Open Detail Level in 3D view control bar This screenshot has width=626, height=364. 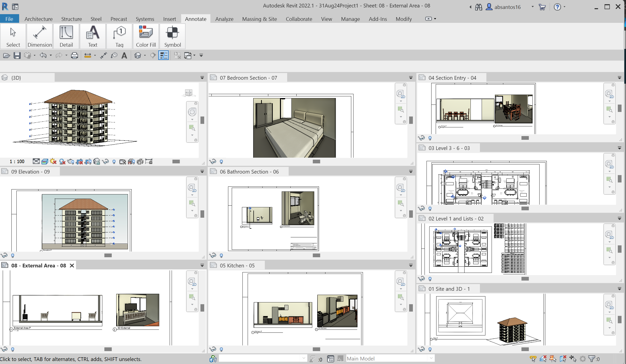pyautogui.click(x=36, y=162)
